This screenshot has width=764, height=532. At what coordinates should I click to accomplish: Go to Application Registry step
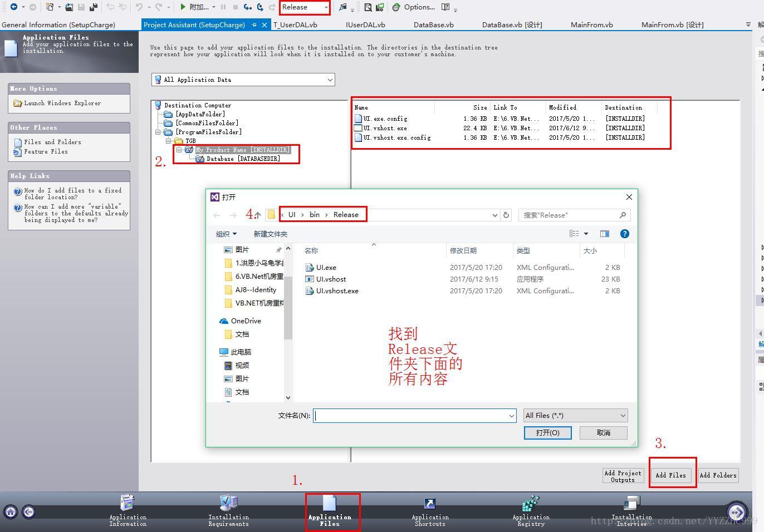click(531, 510)
